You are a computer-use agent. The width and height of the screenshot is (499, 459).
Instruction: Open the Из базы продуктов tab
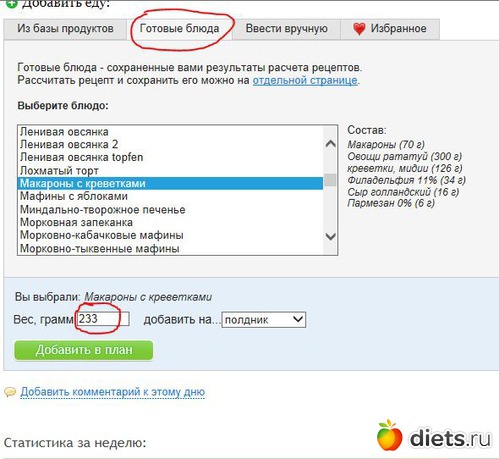pos(65,29)
